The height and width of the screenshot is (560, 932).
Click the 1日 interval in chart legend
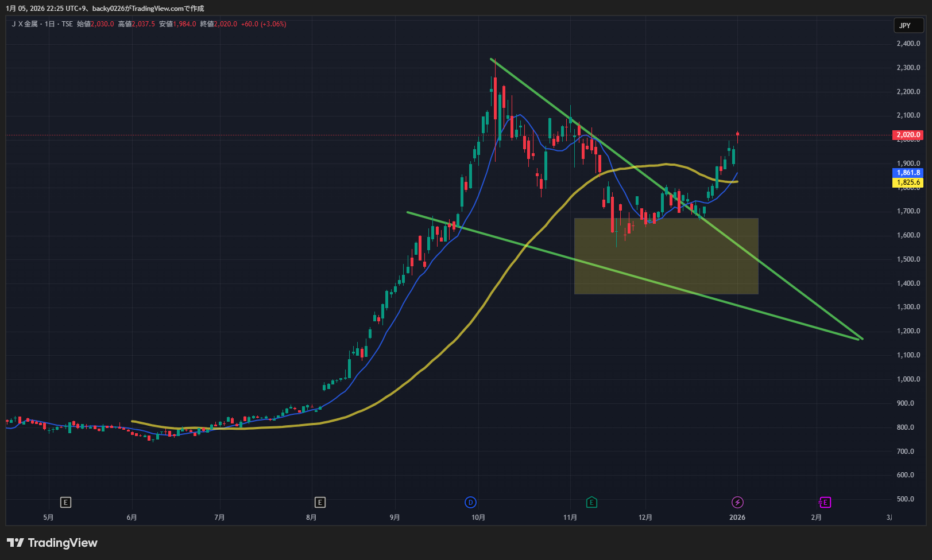coord(50,24)
